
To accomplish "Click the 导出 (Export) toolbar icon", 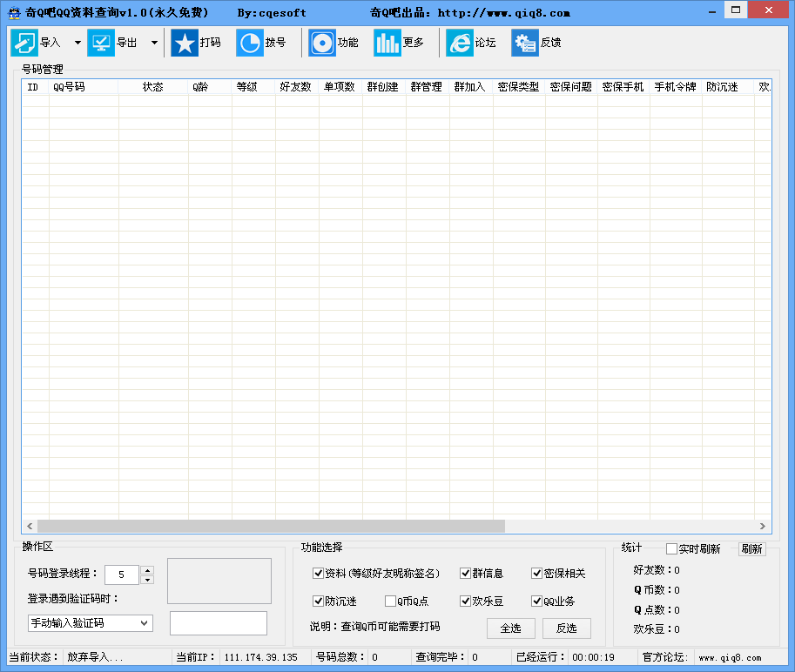I will click(x=101, y=43).
